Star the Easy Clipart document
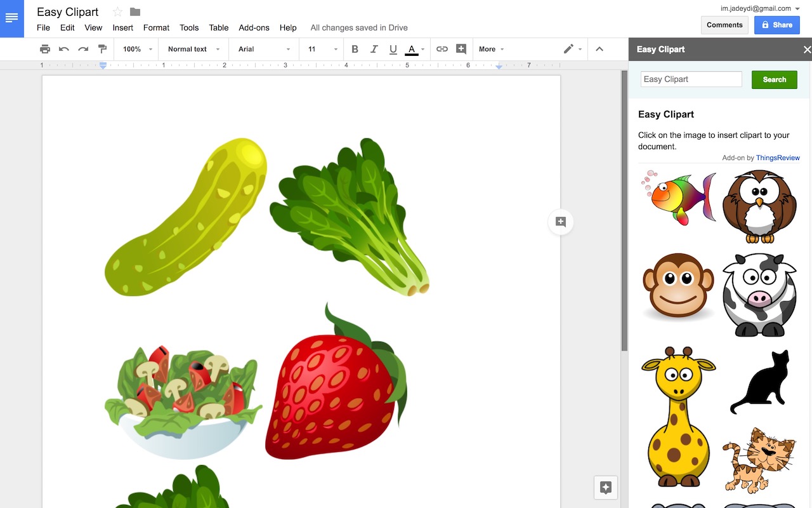This screenshot has width=812, height=508. point(117,12)
